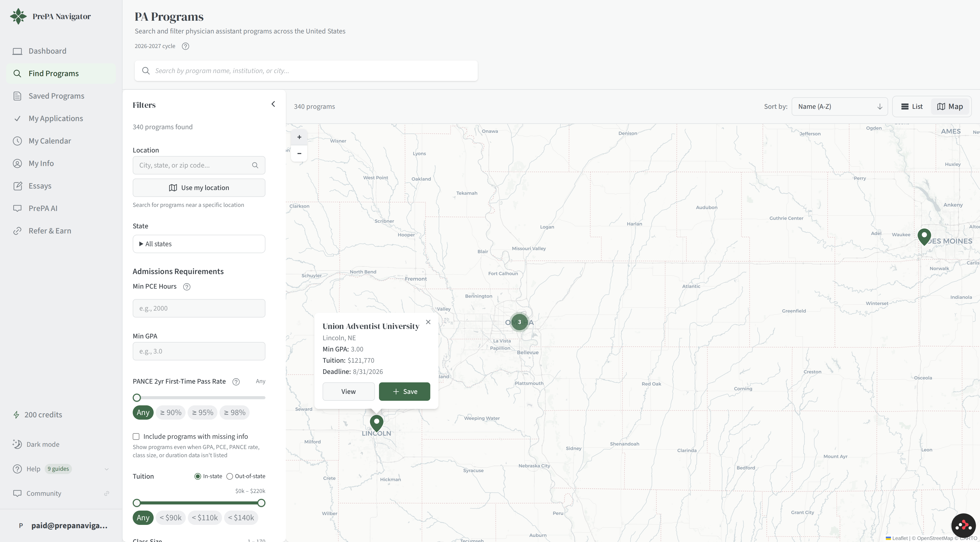Go to Saved Programs
Screen dimensions: 980x542
61,96
